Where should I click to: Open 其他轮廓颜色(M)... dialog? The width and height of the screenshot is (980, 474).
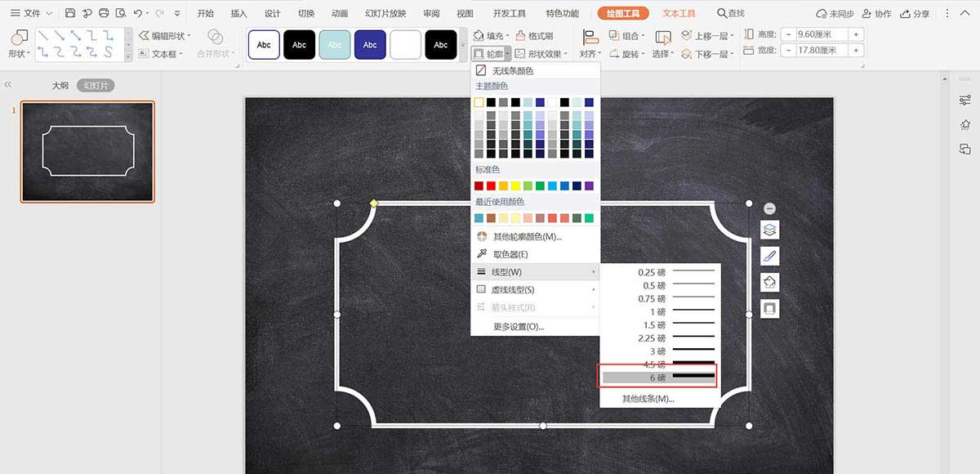coord(535,236)
